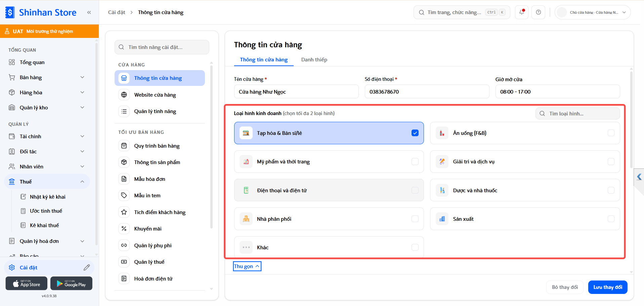Expand the Tài chính menu
The image size is (644, 306).
tap(47, 137)
